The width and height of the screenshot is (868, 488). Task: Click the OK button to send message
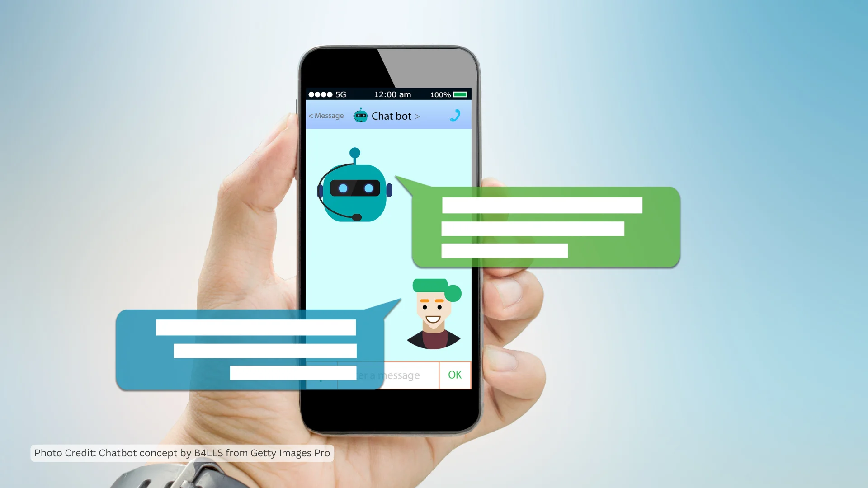coord(454,374)
